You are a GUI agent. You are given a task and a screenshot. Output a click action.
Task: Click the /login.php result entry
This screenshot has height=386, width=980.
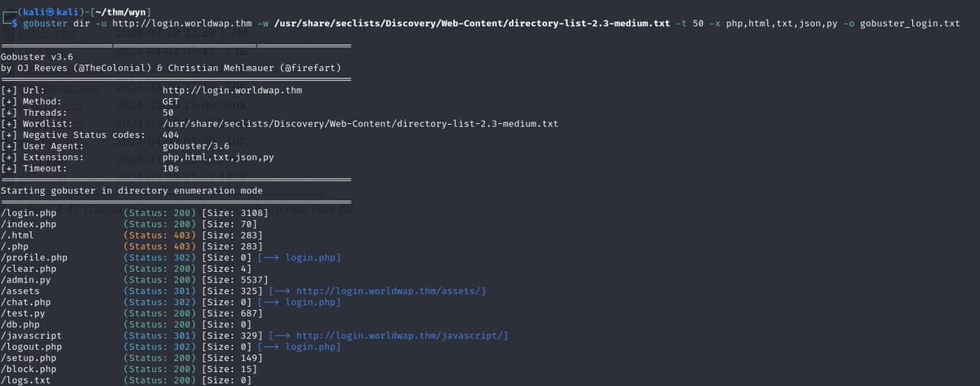point(29,213)
